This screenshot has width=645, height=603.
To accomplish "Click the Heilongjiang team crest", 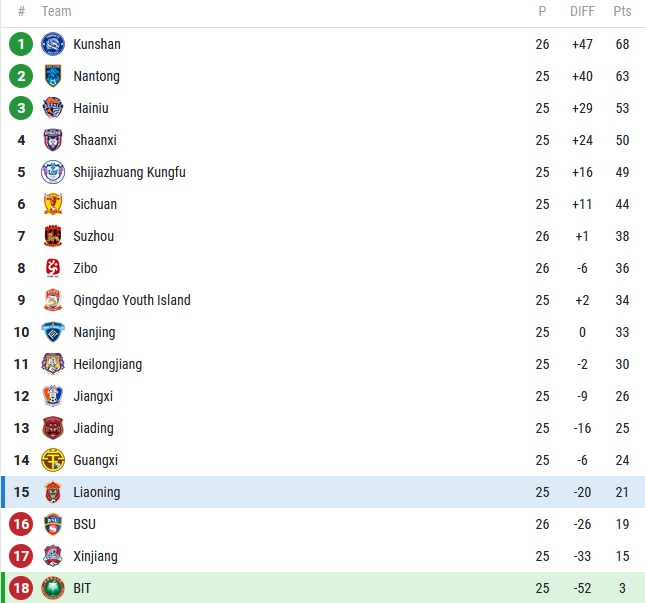I will coord(53,364).
